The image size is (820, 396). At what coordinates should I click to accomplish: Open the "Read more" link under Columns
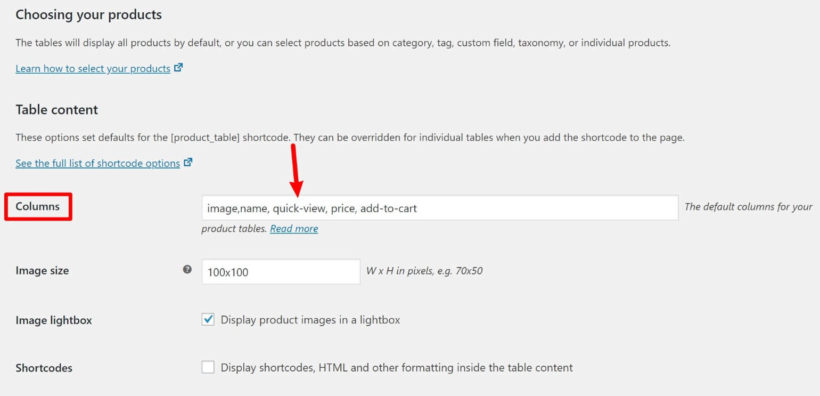pos(294,229)
